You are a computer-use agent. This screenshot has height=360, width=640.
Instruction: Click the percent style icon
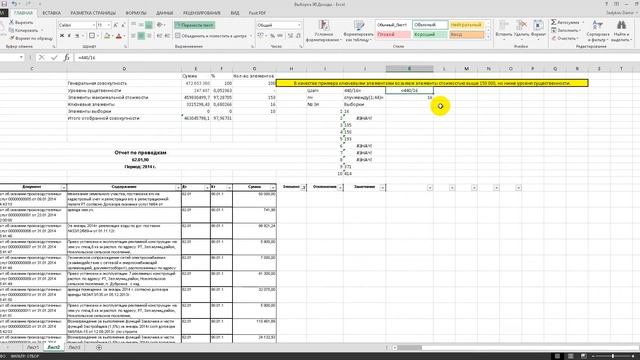pos(272,36)
